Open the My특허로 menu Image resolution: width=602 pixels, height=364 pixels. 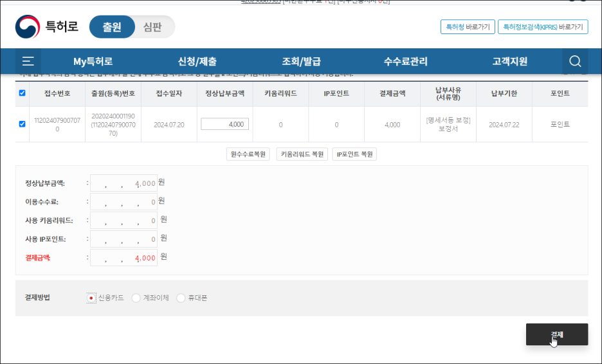pyautogui.click(x=93, y=62)
